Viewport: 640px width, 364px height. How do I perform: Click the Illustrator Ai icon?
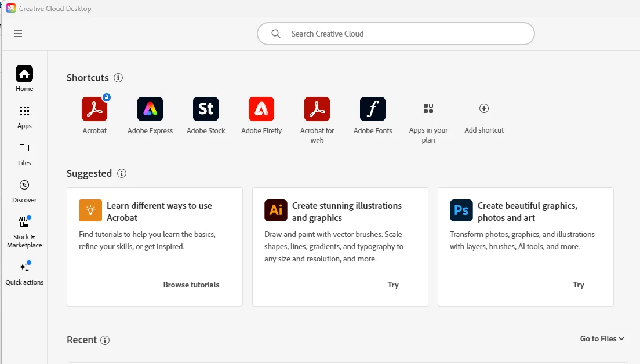[276, 210]
